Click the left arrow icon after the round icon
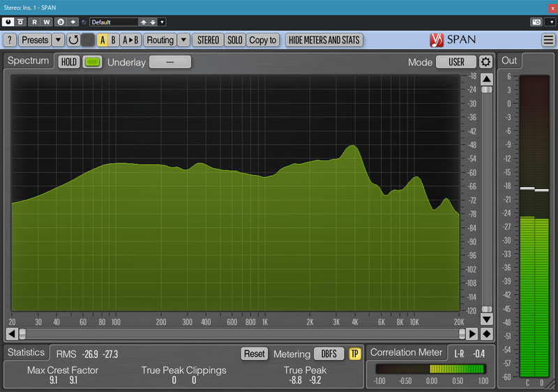Screen dimensions: 558x392 pyautogui.click(x=73, y=22)
